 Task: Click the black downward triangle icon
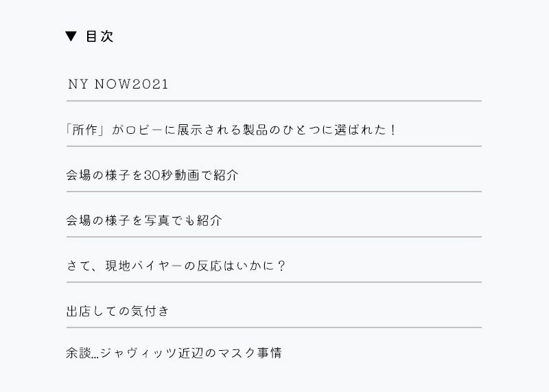(x=71, y=36)
